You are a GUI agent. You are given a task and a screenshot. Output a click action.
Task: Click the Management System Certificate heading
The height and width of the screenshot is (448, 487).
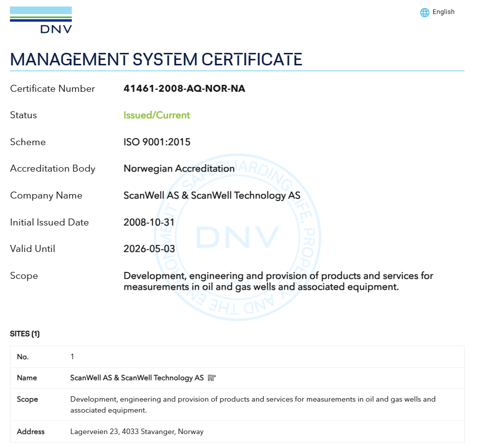click(x=156, y=59)
